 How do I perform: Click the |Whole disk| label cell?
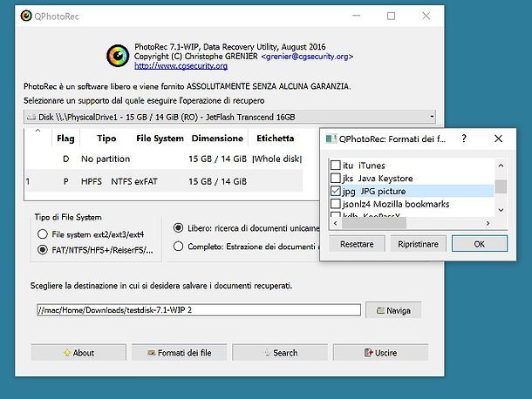click(276, 159)
